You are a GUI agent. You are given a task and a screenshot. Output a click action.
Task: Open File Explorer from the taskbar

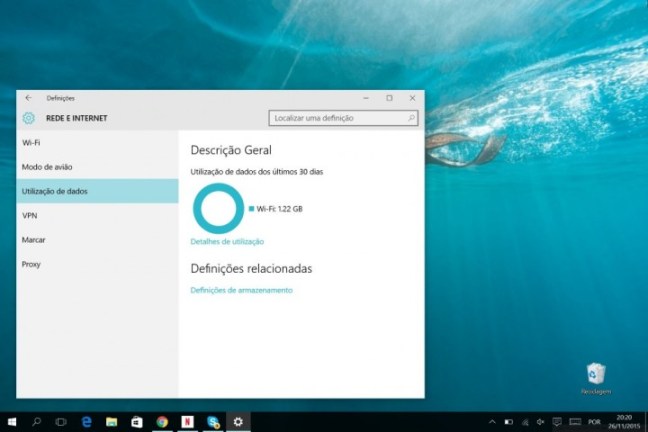pyautogui.click(x=112, y=422)
